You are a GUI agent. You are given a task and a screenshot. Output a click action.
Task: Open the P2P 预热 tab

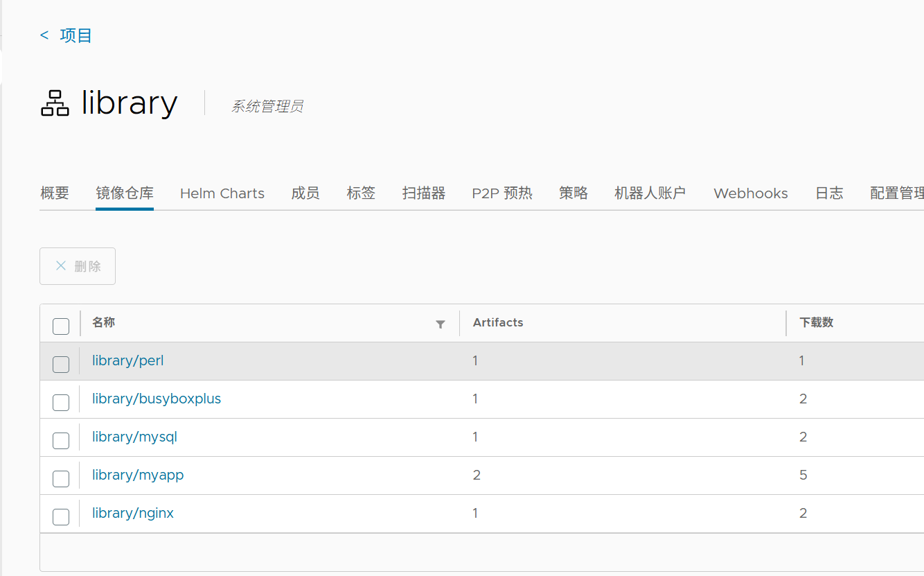[502, 193]
